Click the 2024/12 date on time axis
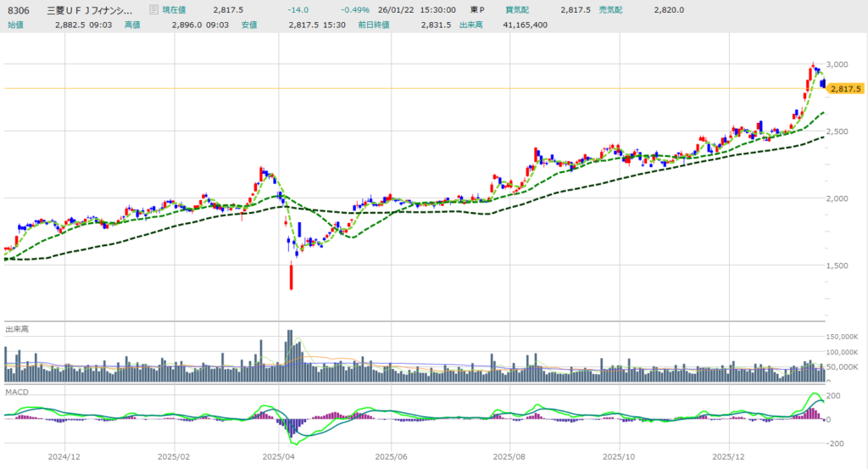 65,456
